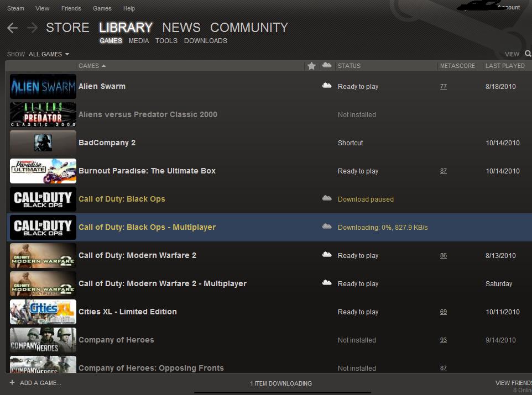Click the Download paused status text

click(x=366, y=199)
